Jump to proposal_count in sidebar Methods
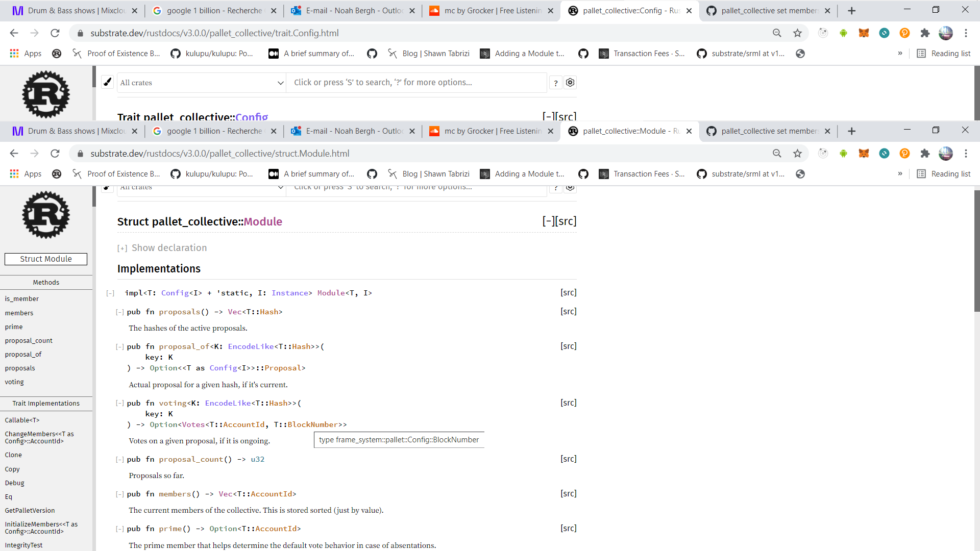Image resolution: width=980 pixels, height=551 pixels. point(29,341)
